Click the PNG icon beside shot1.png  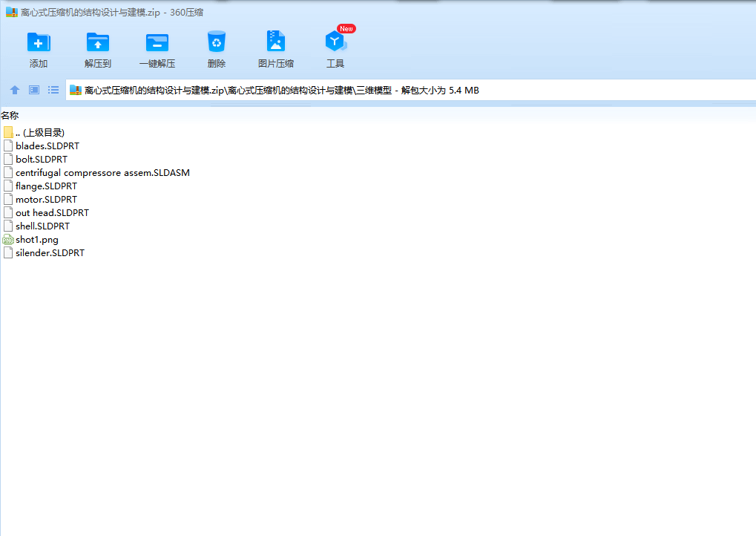(x=7, y=239)
